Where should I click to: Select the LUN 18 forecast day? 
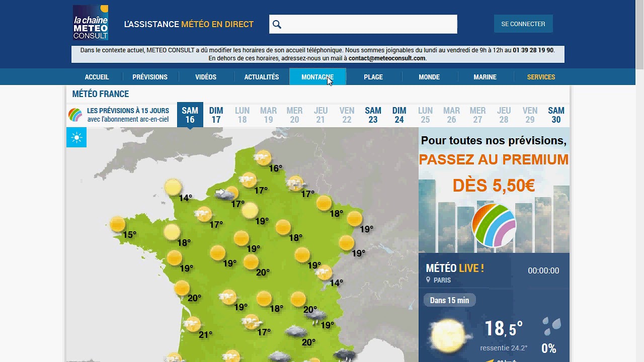click(x=243, y=115)
